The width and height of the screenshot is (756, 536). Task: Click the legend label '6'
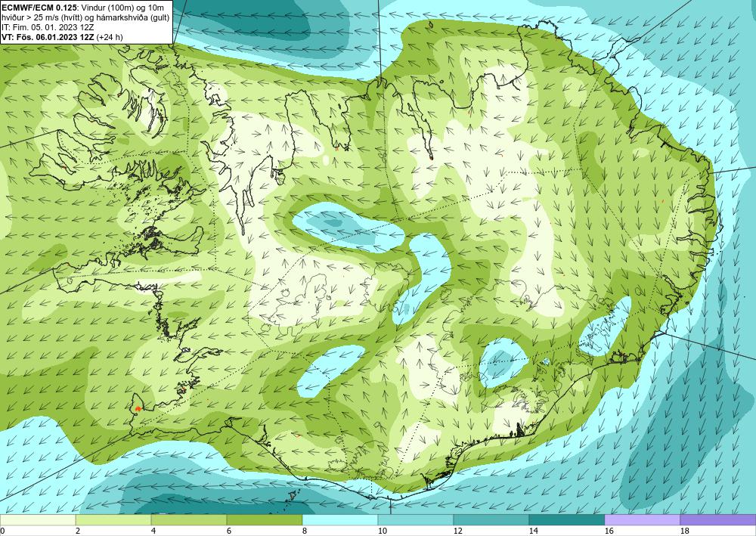click(x=229, y=531)
